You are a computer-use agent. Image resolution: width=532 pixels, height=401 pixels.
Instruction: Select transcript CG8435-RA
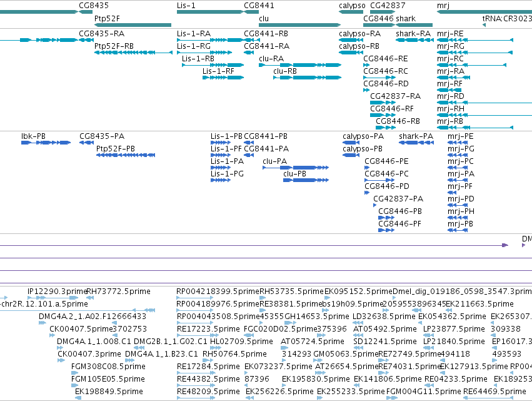(101, 34)
